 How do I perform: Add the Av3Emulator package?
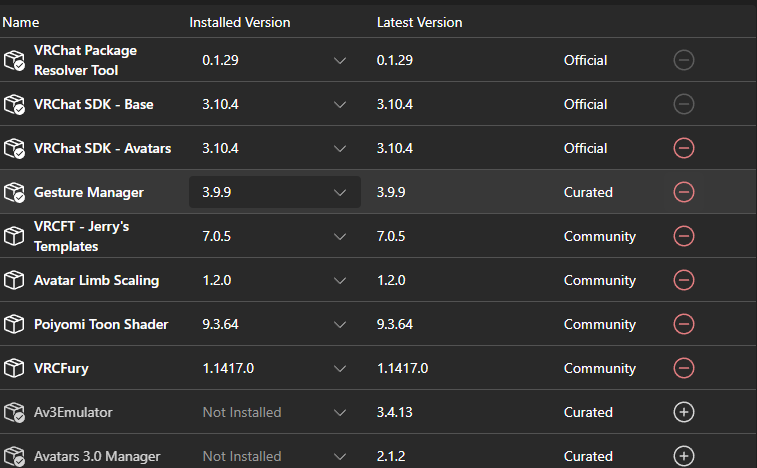click(x=684, y=412)
